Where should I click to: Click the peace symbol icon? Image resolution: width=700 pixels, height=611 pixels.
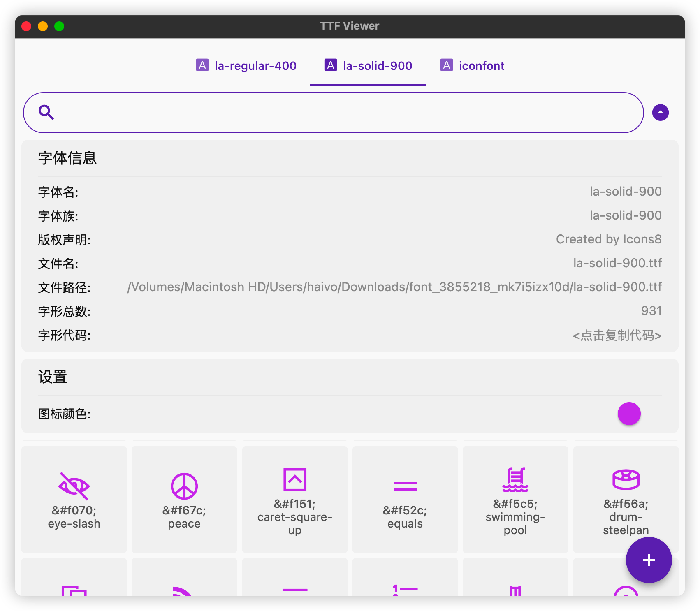point(184,486)
